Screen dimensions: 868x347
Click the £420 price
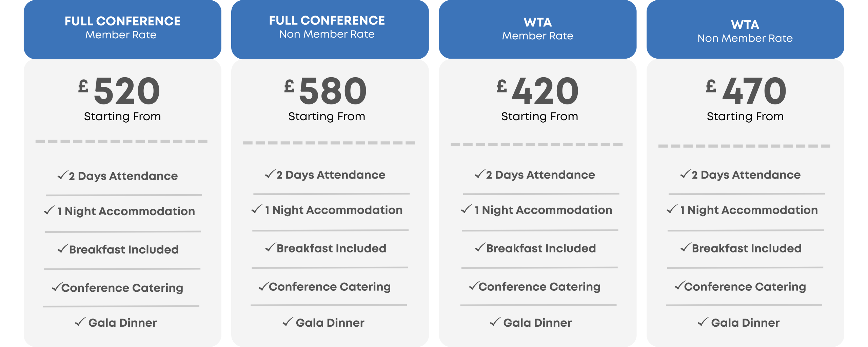[538, 91]
